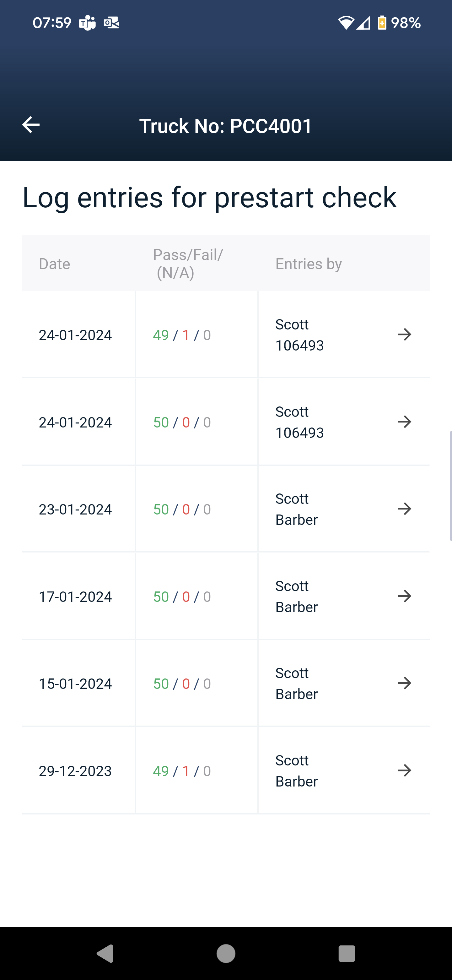Tap the Pass/Fail/(N/A) column header
Image resolution: width=452 pixels, height=980 pixels.
(x=188, y=263)
